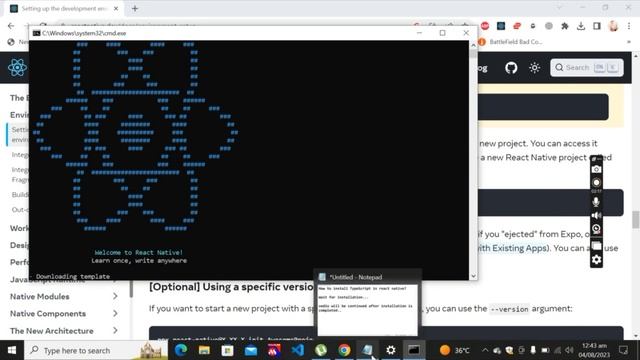
Task: Go back in Chrome browser
Action: [x=11, y=26]
